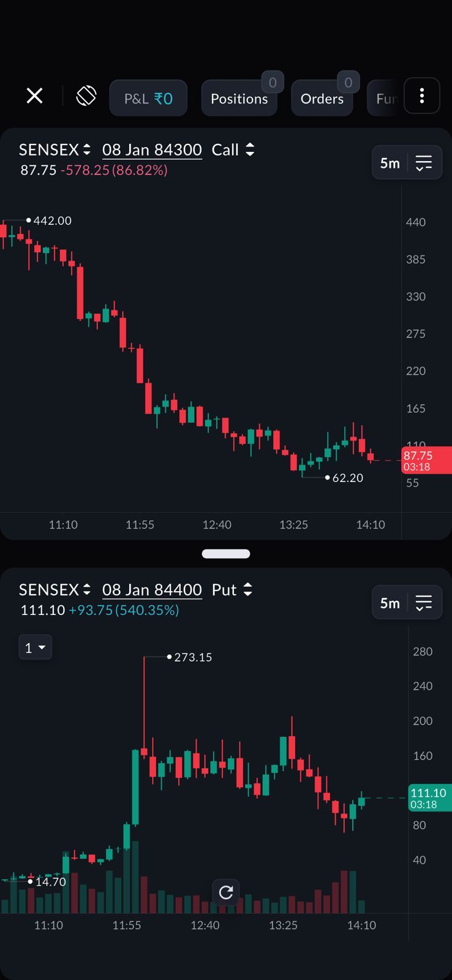Tap the refresh icon on Put chart

tap(226, 892)
